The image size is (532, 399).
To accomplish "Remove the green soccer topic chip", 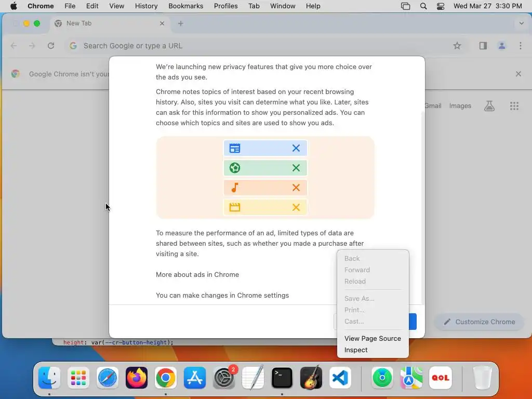I will [296, 168].
